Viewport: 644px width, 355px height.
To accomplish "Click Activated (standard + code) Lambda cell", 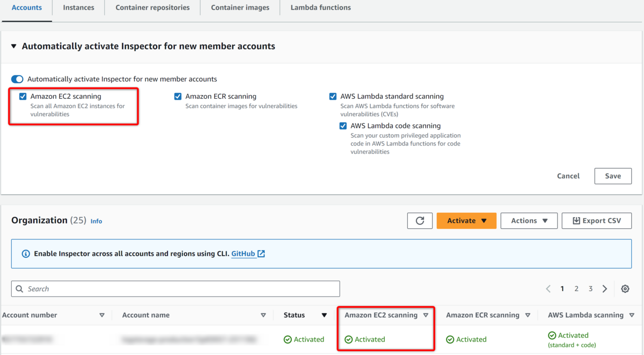I will pyautogui.click(x=572, y=339).
